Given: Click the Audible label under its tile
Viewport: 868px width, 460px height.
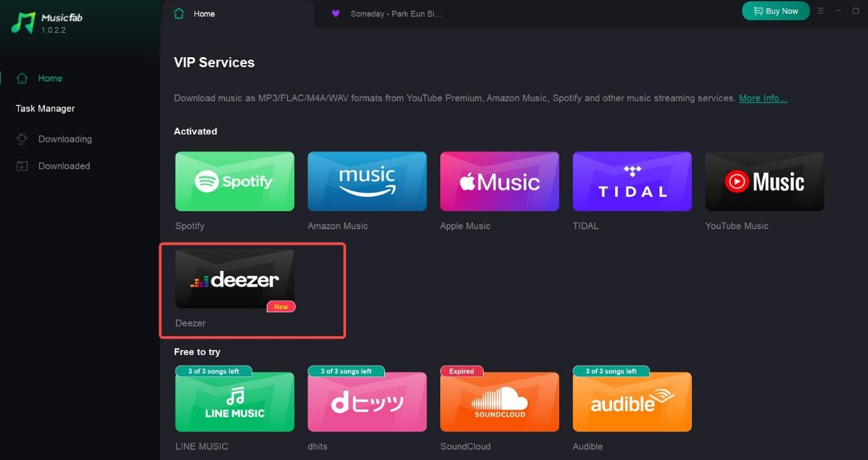Looking at the screenshot, I should 588,446.
